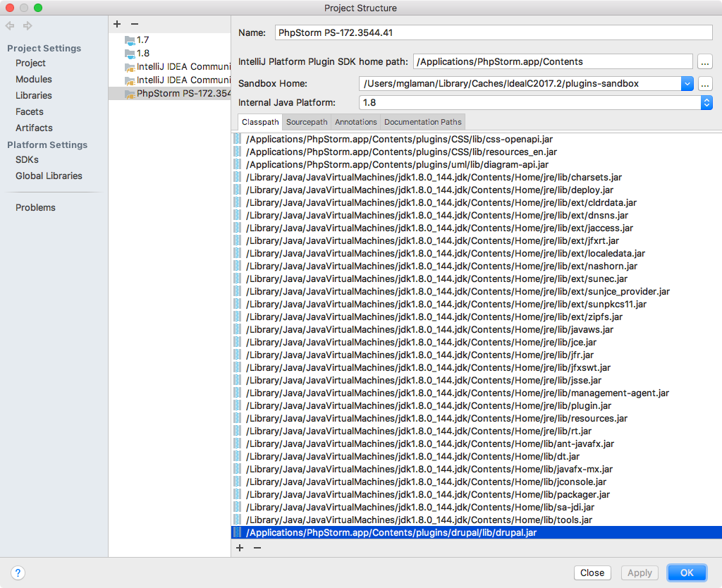
Task: Select the 1.8 JDK entry
Action: coord(169,54)
